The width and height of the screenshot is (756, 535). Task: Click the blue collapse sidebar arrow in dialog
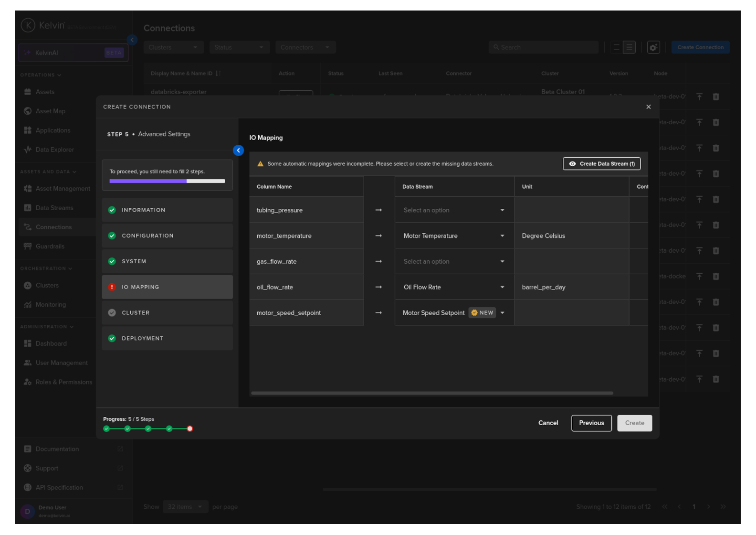[238, 150]
